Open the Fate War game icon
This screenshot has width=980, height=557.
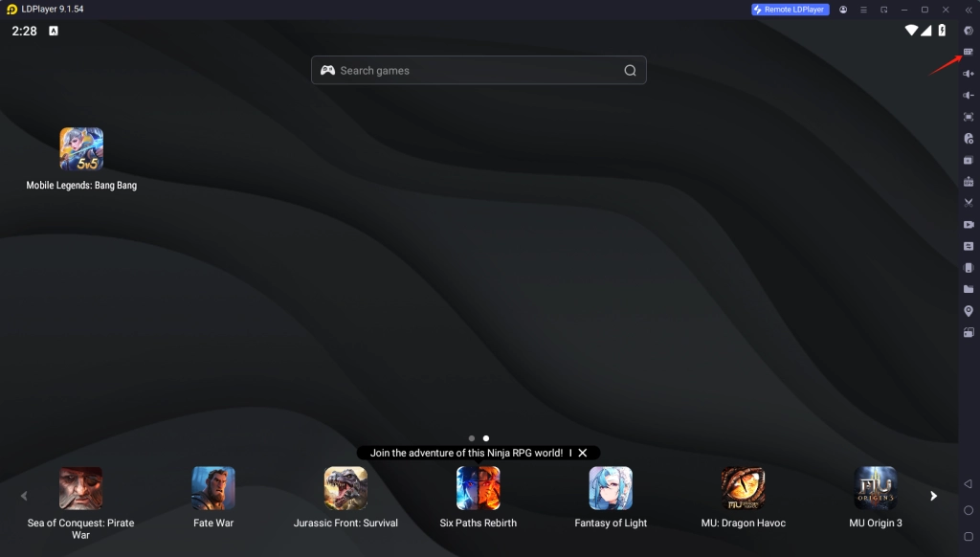213,488
